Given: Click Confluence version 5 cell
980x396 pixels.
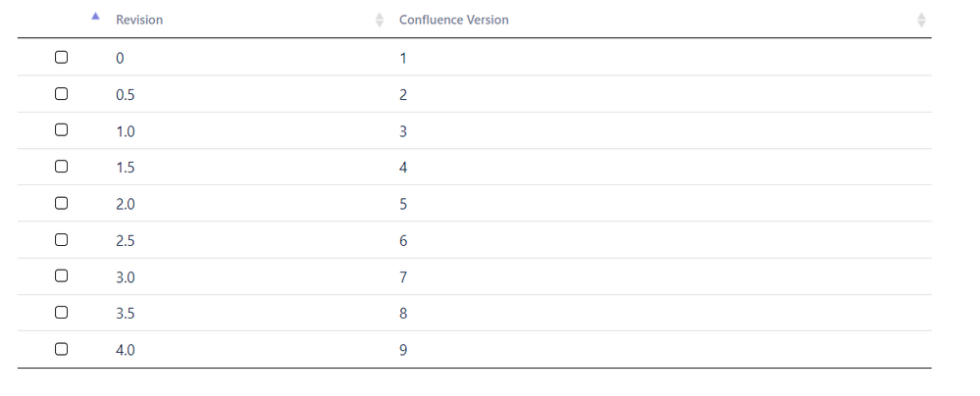Looking at the screenshot, I should click(403, 204).
